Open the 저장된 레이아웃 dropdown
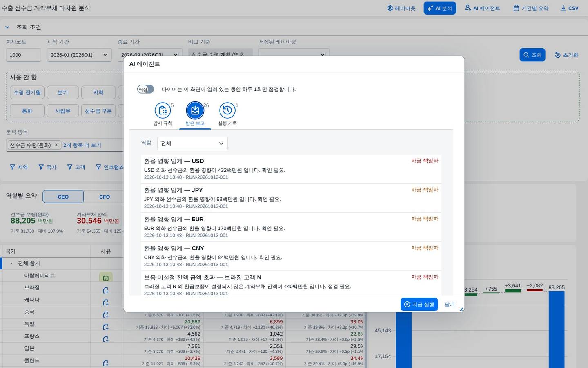Screen dimensions: 588x368 tap(294, 55)
